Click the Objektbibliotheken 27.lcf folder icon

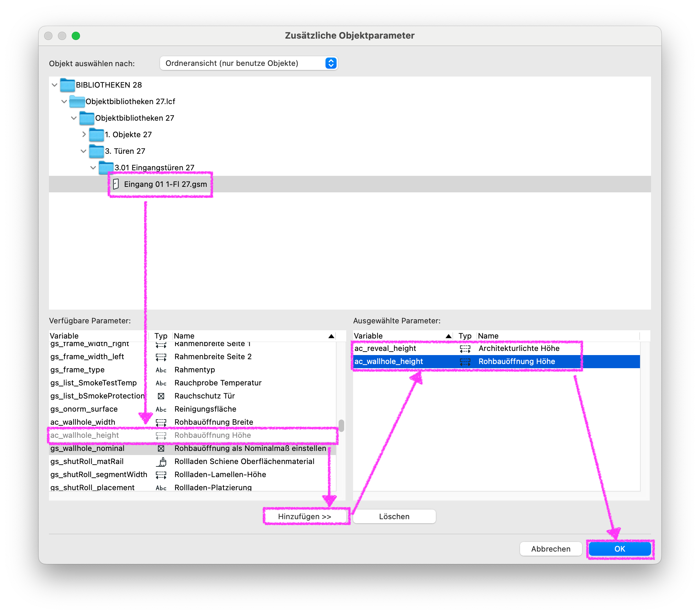tap(77, 101)
